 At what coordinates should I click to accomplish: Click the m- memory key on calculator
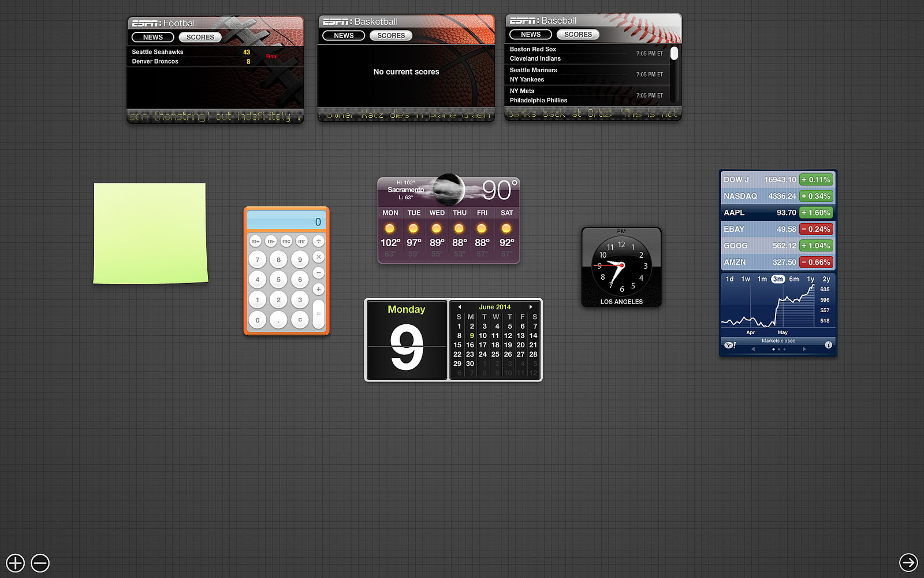tap(271, 240)
